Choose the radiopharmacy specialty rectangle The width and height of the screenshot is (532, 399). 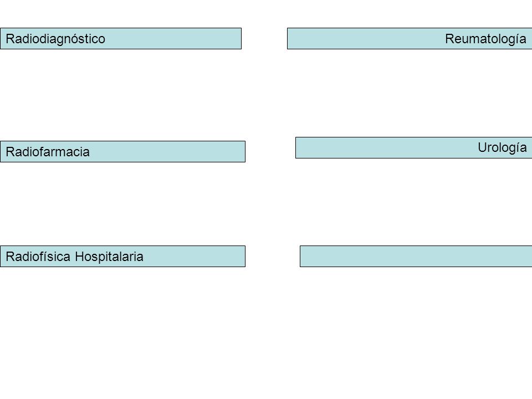122,152
